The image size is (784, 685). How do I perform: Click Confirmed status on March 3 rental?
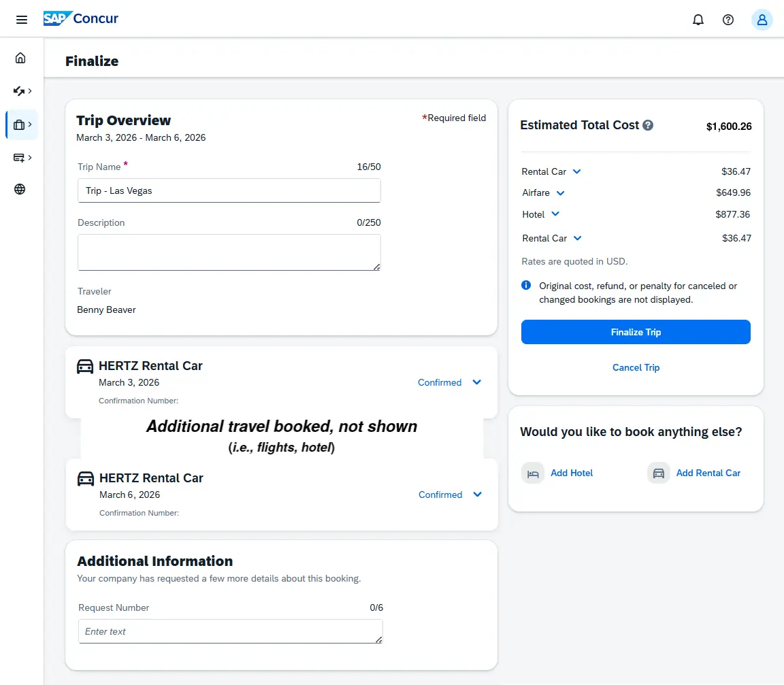tap(440, 383)
